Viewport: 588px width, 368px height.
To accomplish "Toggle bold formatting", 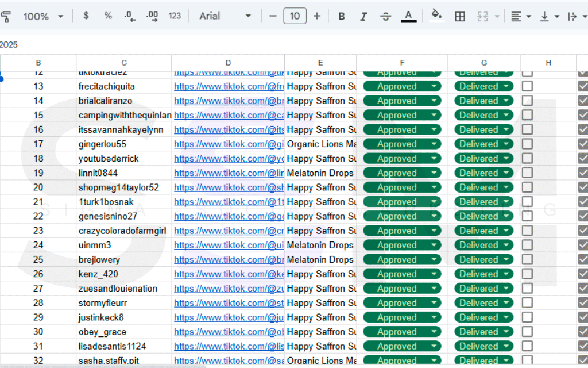I will 341,16.
